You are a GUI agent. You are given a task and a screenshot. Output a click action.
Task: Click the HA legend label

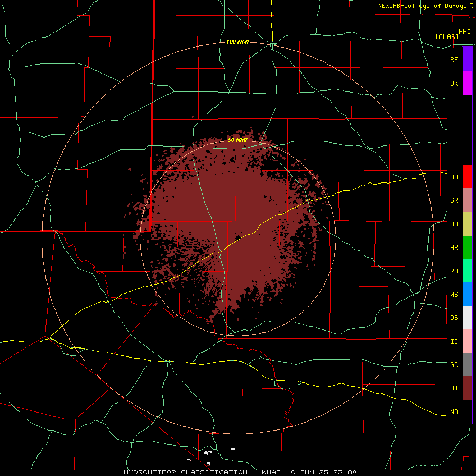pos(454,177)
